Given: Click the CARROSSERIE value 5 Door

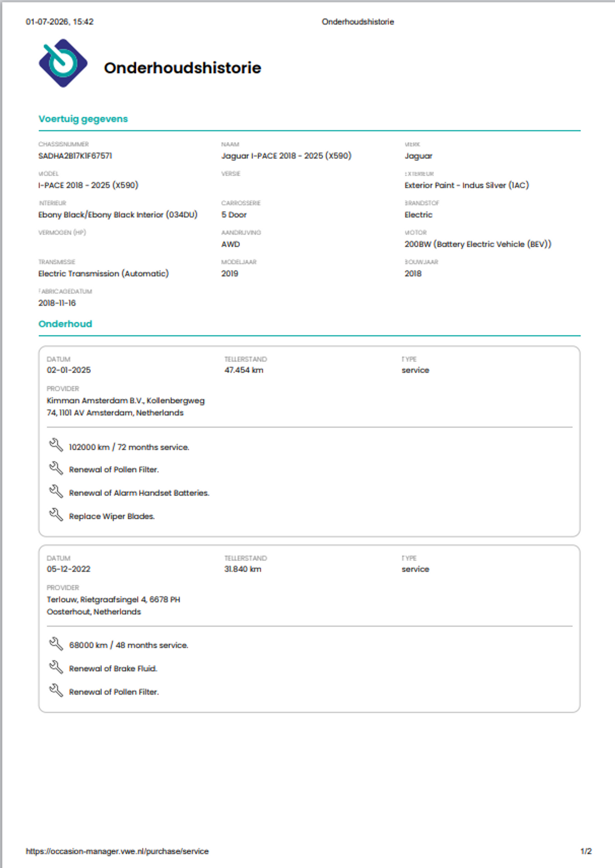Looking at the screenshot, I should coord(234,215).
